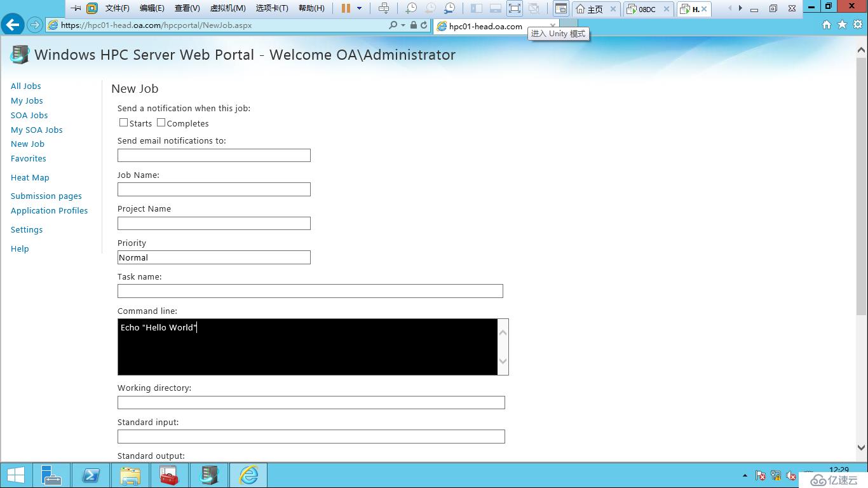868x488 pixels.
Task: Open the address bar search dropdown arrow
Action: click(403, 25)
